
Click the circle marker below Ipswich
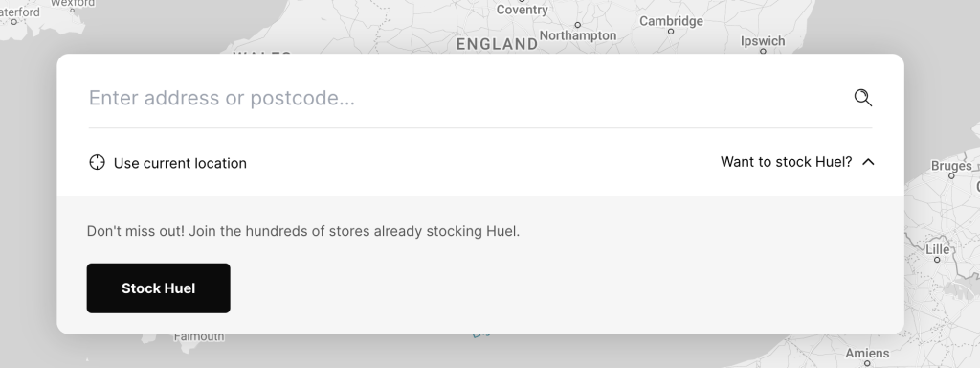click(x=763, y=52)
